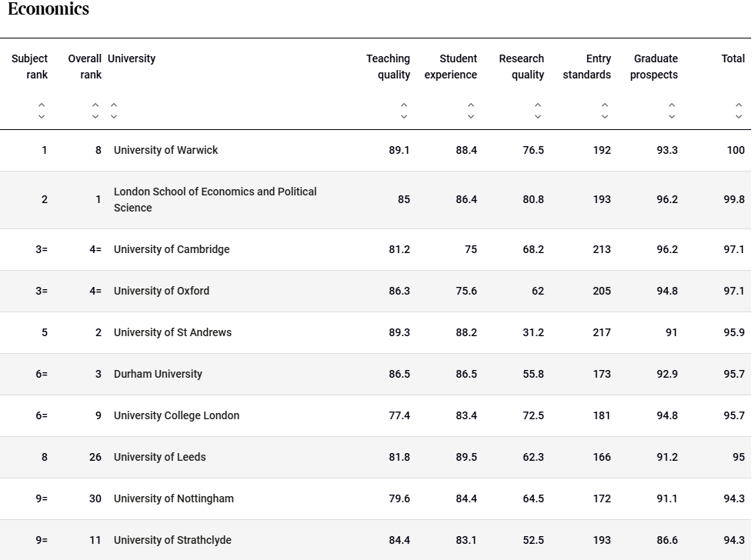Select Warwick teaching quality 89.1
Screen dimensions: 755x560
point(399,150)
